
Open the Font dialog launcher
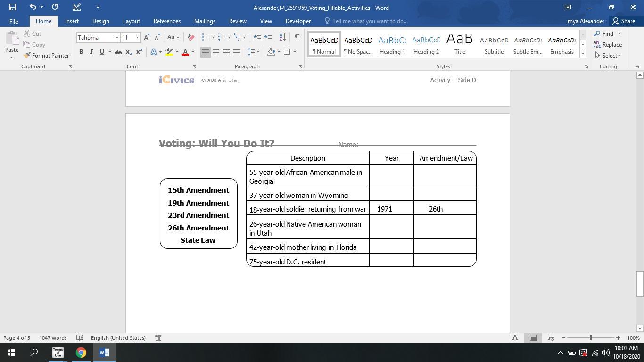[194, 67]
